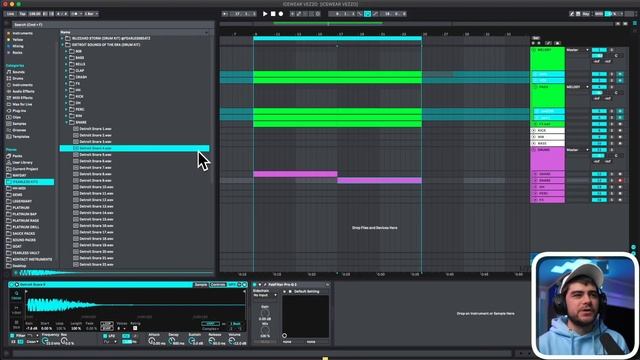Screen dimensions: 640x360
Task: Open the 1 Bar quantization menu
Action: (90, 14)
